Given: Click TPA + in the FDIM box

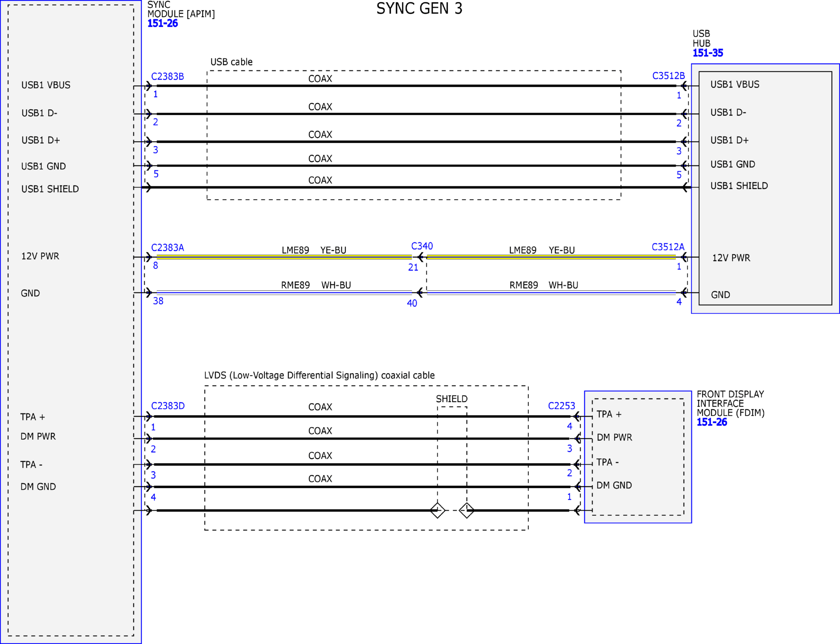Looking at the screenshot, I should (x=609, y=414).
